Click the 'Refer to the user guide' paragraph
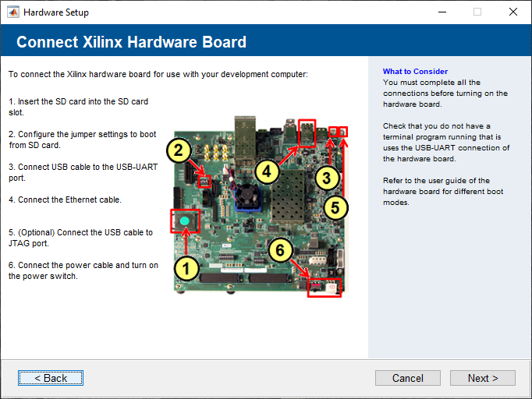532x399 pixels. pyautogui.click(x=443, y=191)
